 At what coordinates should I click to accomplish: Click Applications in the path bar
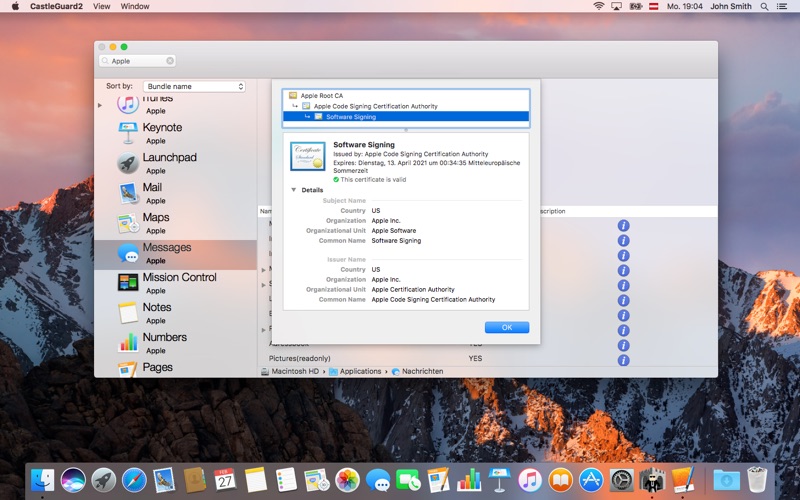(355, 371)
